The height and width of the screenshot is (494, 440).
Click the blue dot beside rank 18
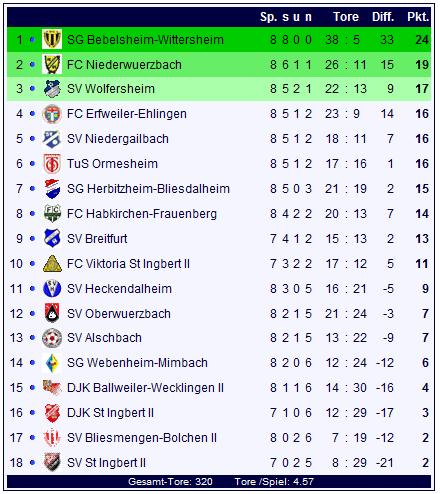(x=32, y=463)
